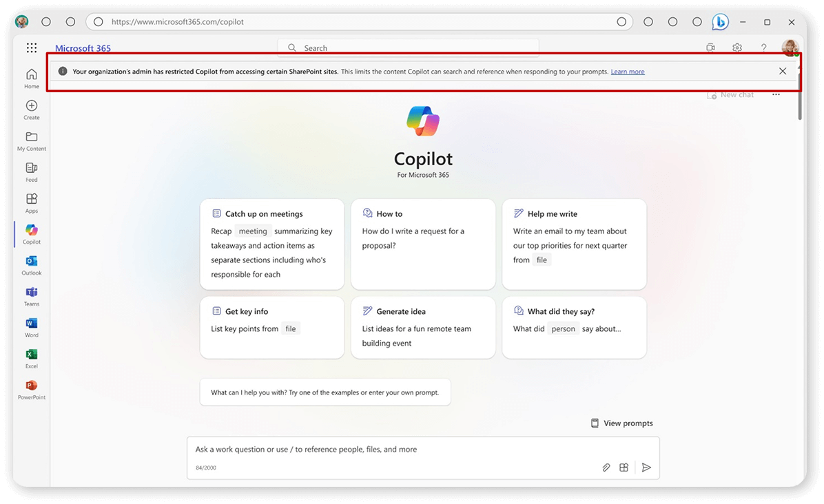This screenshot has height=504, width=824.
Task: Click the browser profile avatar icon
Action: tap(21, 21)
